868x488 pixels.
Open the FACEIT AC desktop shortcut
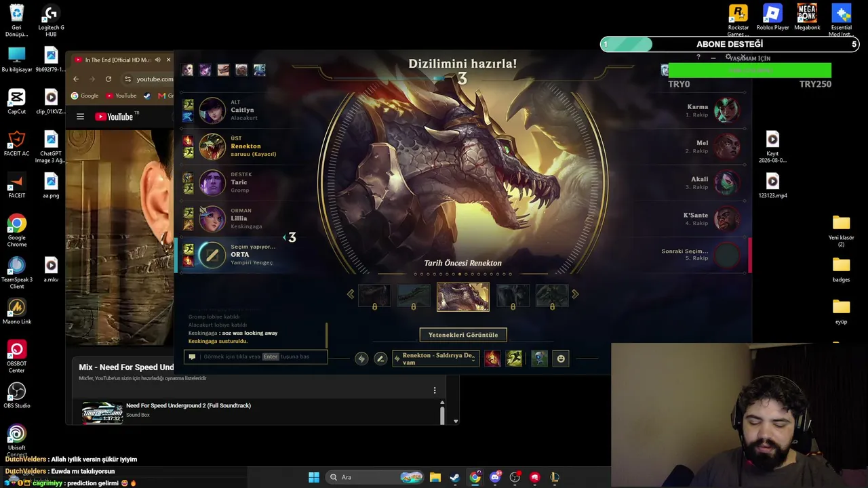17,144
